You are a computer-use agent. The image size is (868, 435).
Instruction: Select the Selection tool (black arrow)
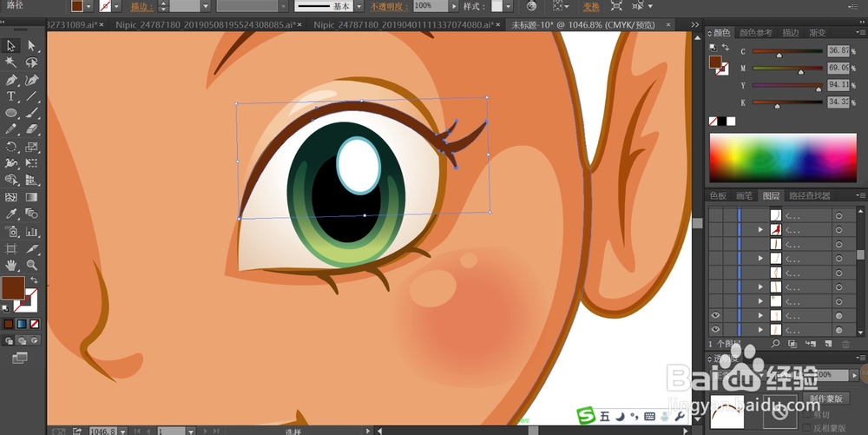click(x=10, y=45)
